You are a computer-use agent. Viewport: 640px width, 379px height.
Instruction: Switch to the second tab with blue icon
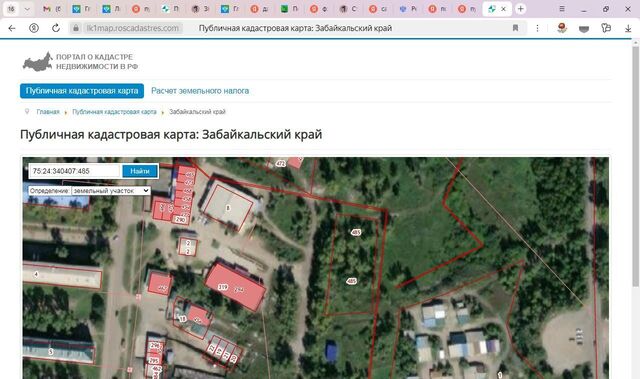[111, 9]
